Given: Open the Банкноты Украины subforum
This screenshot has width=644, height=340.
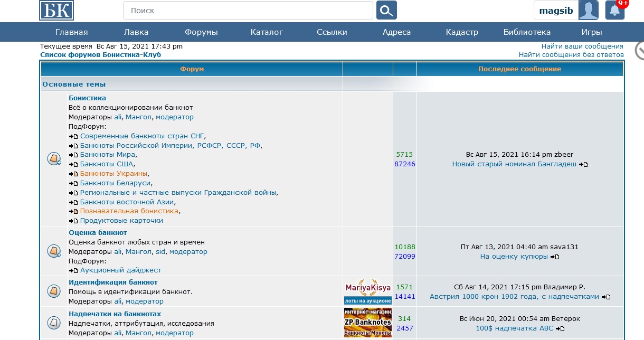Looking at the screenshot, I should point(113,174).
